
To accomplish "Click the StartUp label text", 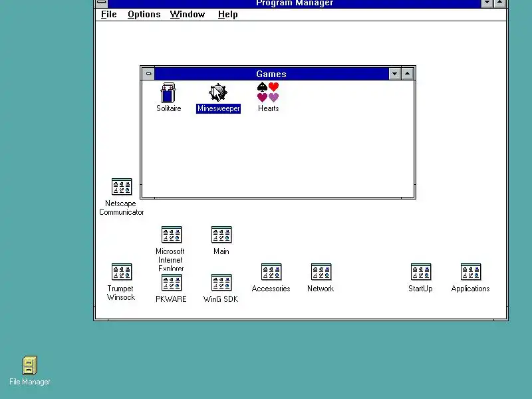I will click(420, 289).
